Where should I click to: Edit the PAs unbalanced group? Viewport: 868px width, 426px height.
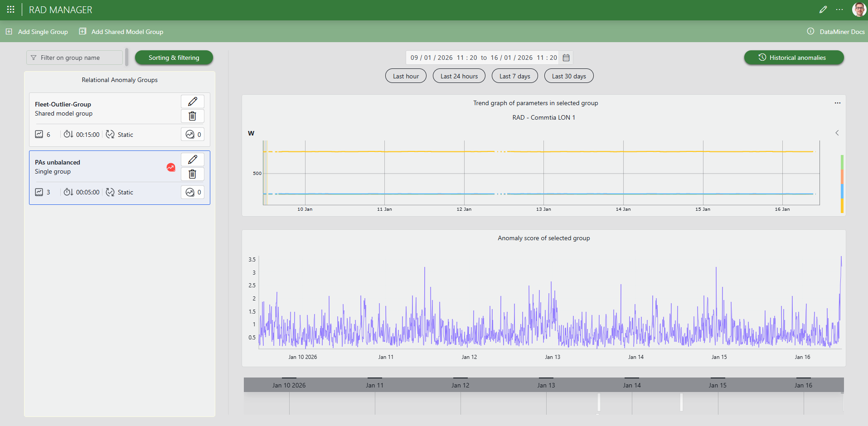[192, 160]
